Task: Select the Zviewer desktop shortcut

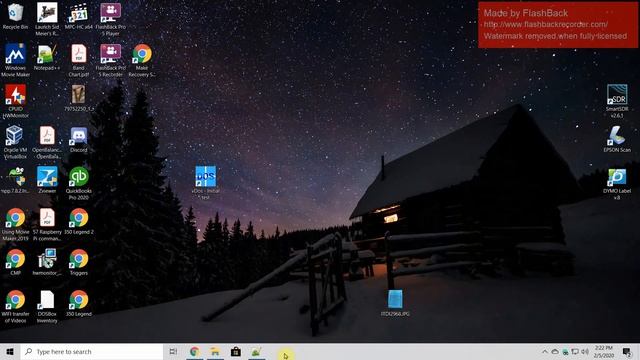Action: click(x=47, y=180)
